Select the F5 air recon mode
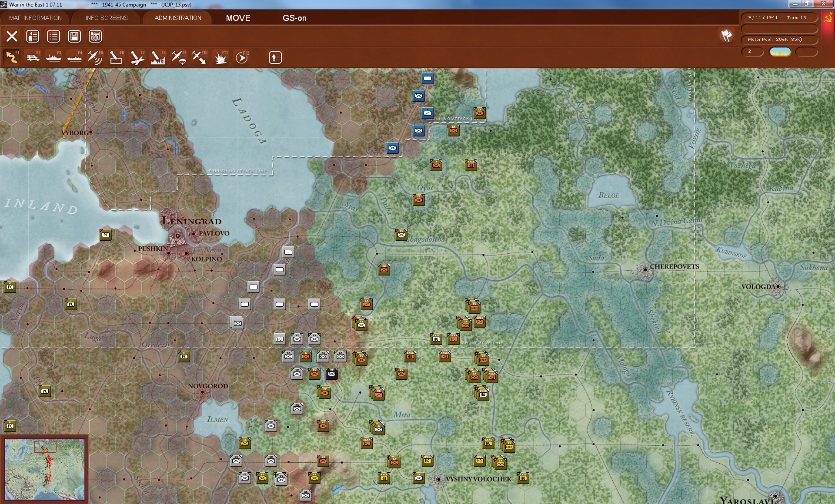Image resolution: width=835 pixels, height=504 pixels. pos(95,57)
